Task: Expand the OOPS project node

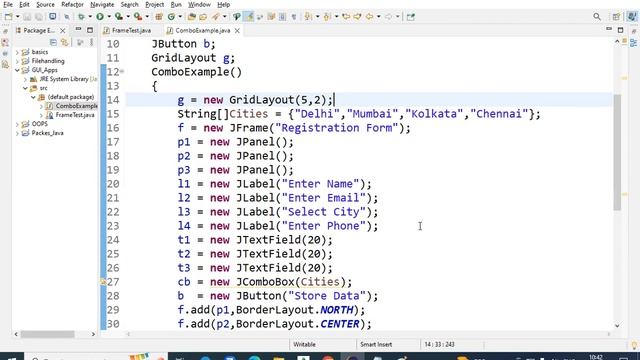Action: (x=17, y=124)
